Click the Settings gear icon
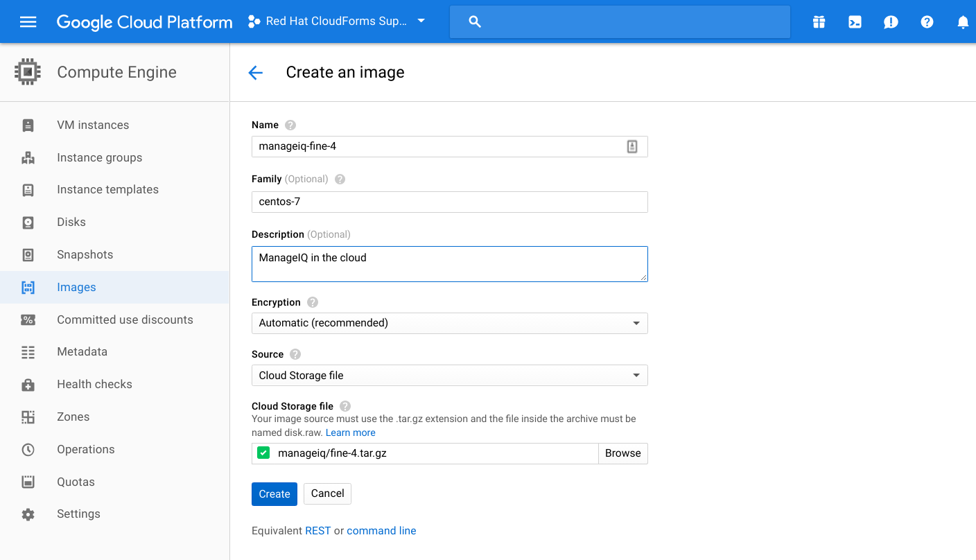976x560 pixels. tap(28, 514)
